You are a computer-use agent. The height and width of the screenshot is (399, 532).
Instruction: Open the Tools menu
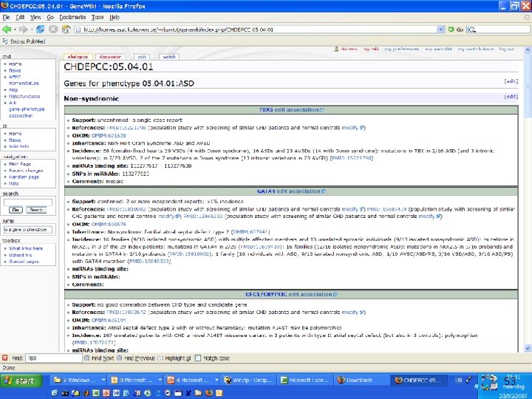coord(98,17)
